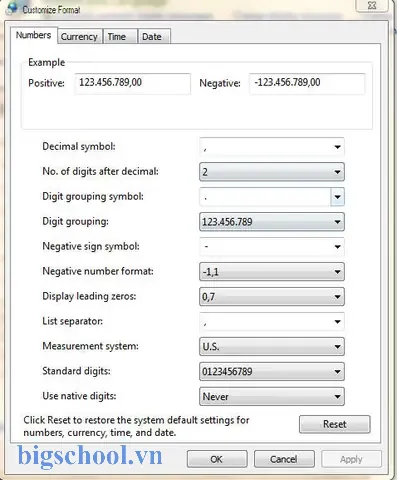Open No. of digits after decimal dropdown
The height and width of the screenshot is (480, 397).
click(272, 172)
